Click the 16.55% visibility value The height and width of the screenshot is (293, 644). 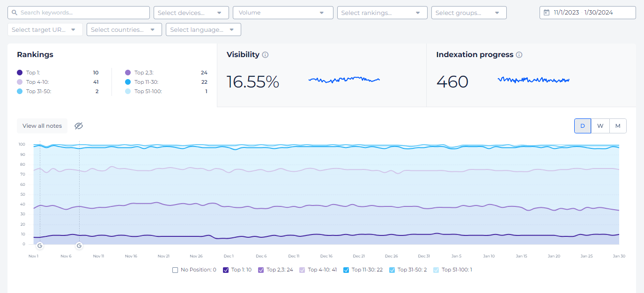[x=253, y=82]
